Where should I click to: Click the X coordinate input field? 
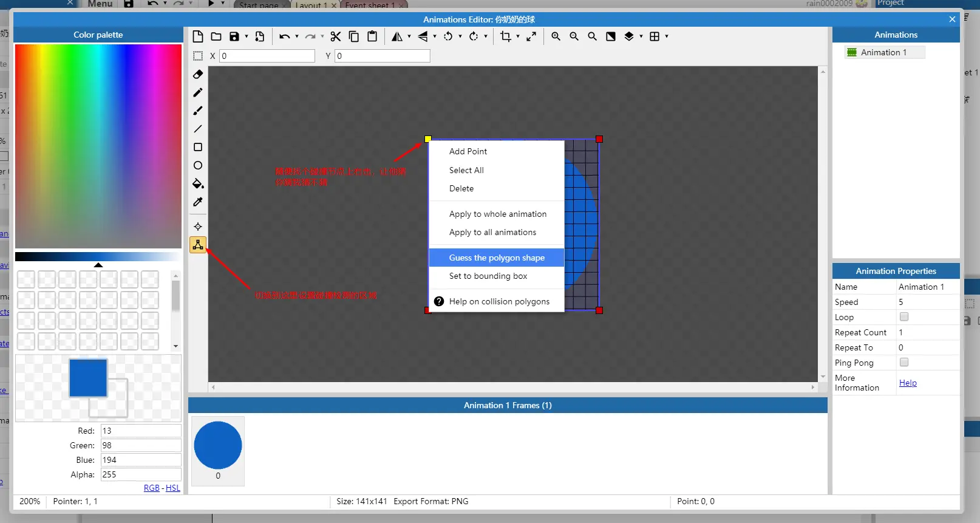(267, 56)
